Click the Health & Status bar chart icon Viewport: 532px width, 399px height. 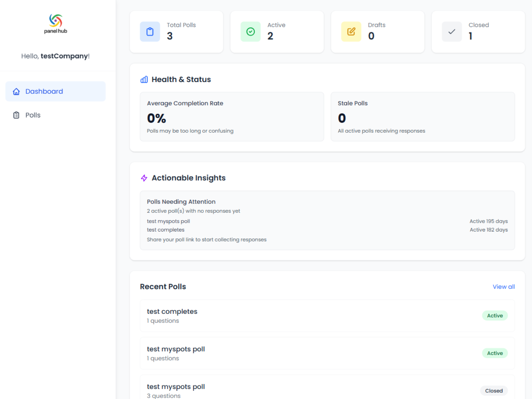tap(144, 79)
